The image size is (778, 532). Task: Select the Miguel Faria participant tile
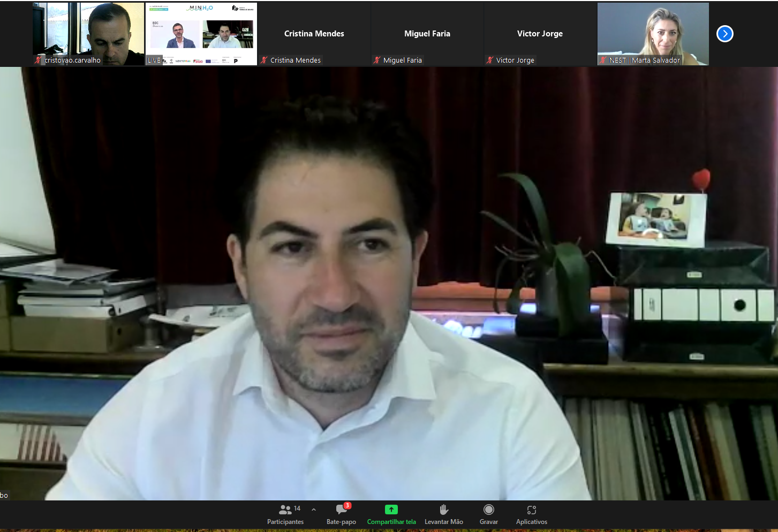427,34
